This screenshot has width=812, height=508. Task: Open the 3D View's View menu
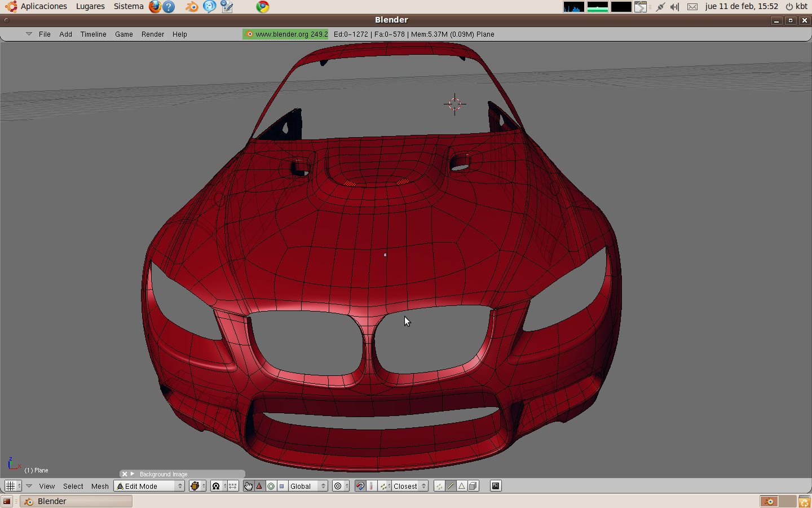[47, 486]
